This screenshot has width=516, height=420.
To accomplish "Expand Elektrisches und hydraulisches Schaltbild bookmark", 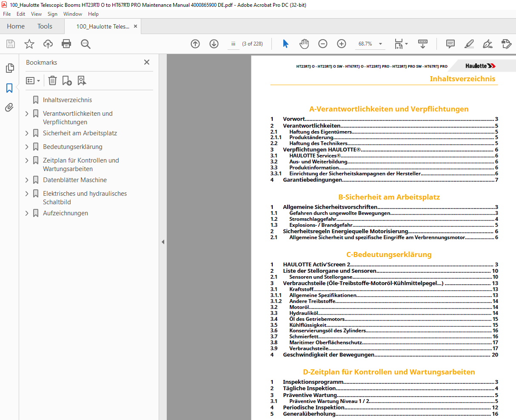I will pyautogui.click(x=27, y=194).
